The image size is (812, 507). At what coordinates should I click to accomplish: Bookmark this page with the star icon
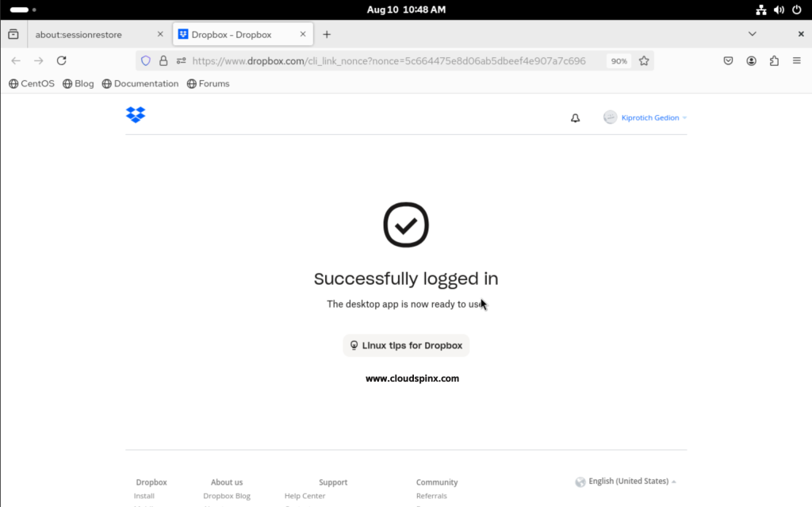644,60
